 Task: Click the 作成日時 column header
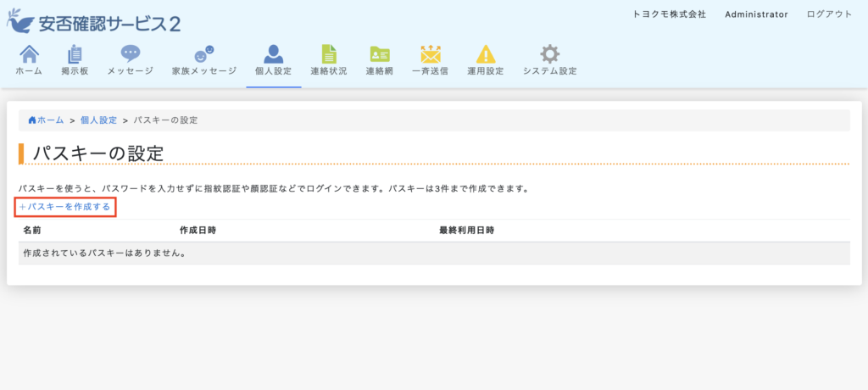pos(198,230)
